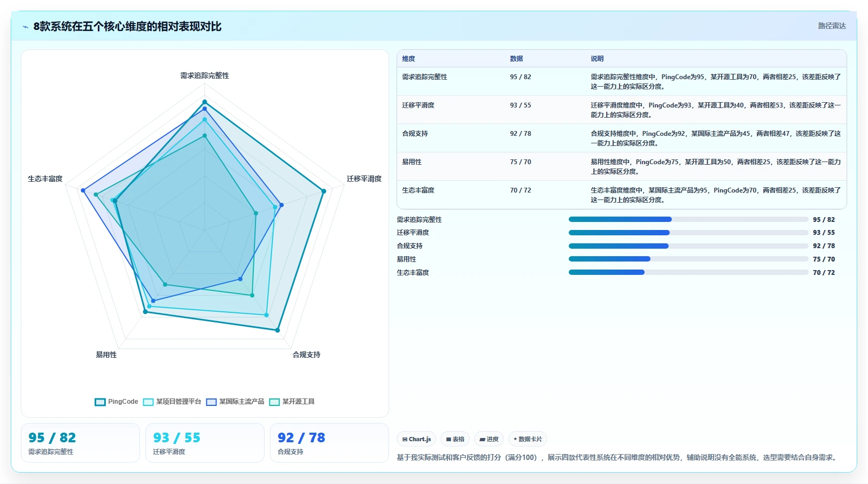Click the 92 / 78 table cell
This screenshot has height=484, width=868.
(x=520, y=134)
